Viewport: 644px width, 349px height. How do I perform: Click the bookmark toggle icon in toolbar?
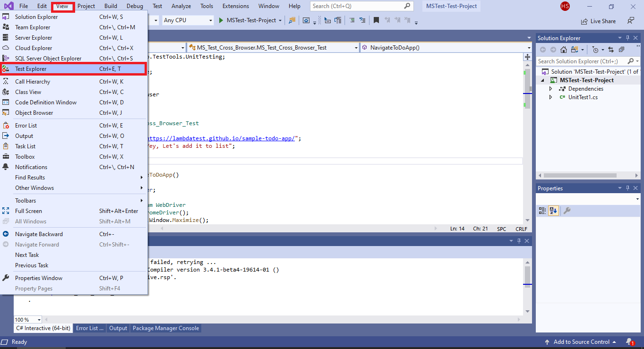[x=376, y=20]
